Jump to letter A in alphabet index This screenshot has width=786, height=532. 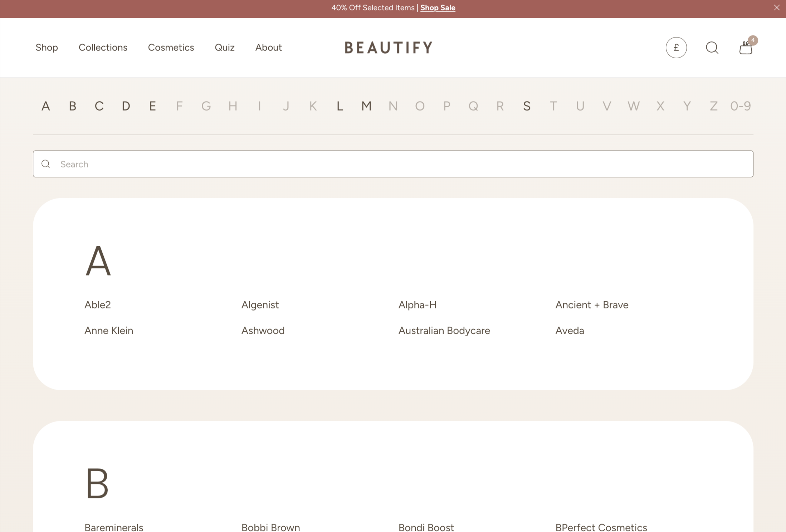coord(46,106)
